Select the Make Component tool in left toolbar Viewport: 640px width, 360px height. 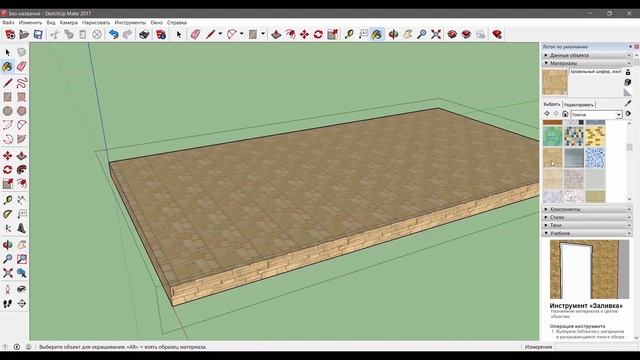tap(22, 52)
